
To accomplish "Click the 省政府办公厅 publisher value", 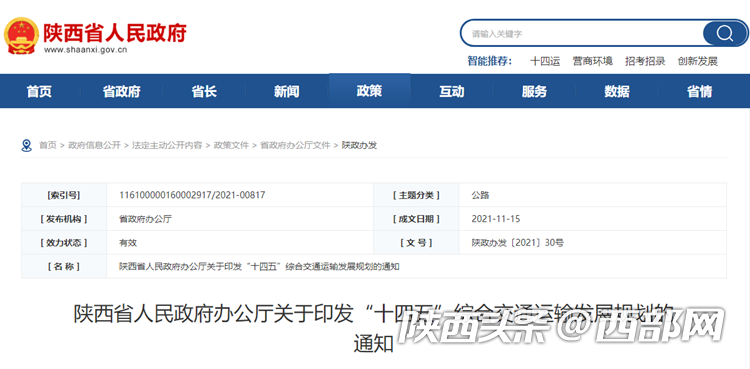I will point(145,219).
